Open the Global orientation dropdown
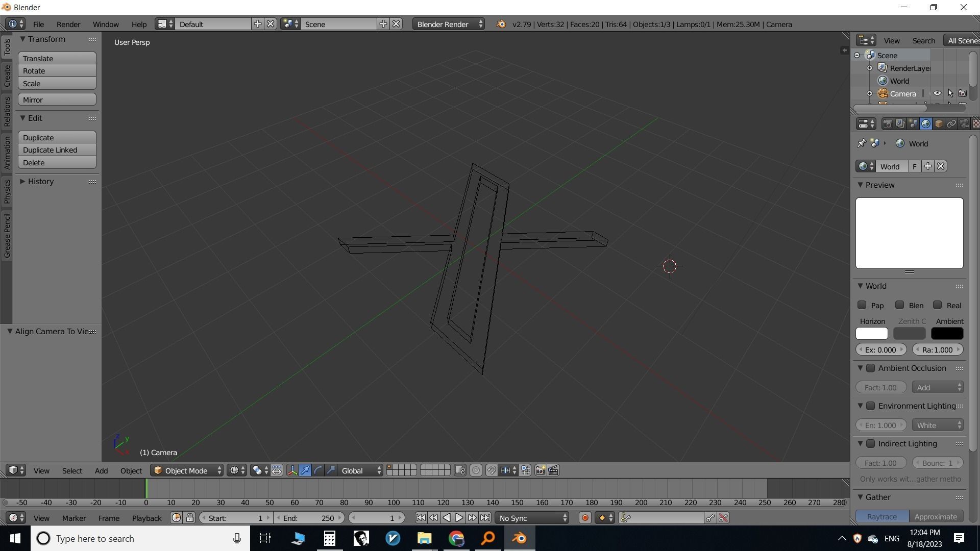Viewport: 980px width, 551px height. 360,470
